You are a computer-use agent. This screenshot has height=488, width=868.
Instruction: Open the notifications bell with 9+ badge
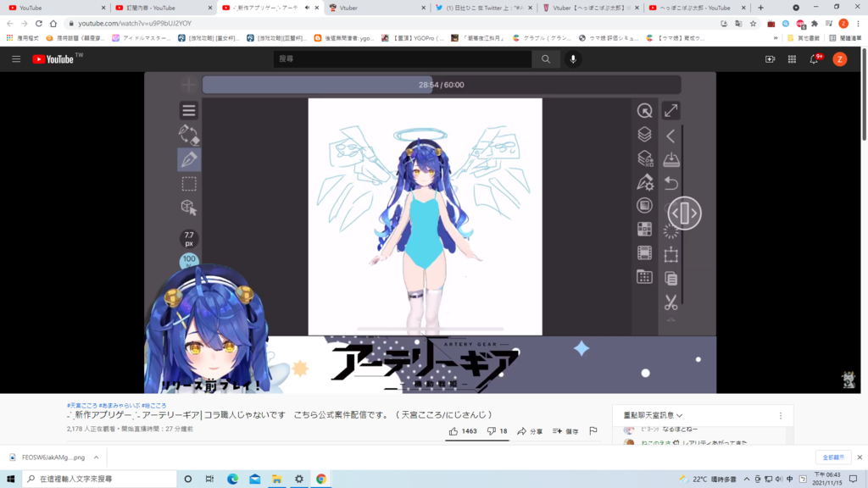click(815, 59)
